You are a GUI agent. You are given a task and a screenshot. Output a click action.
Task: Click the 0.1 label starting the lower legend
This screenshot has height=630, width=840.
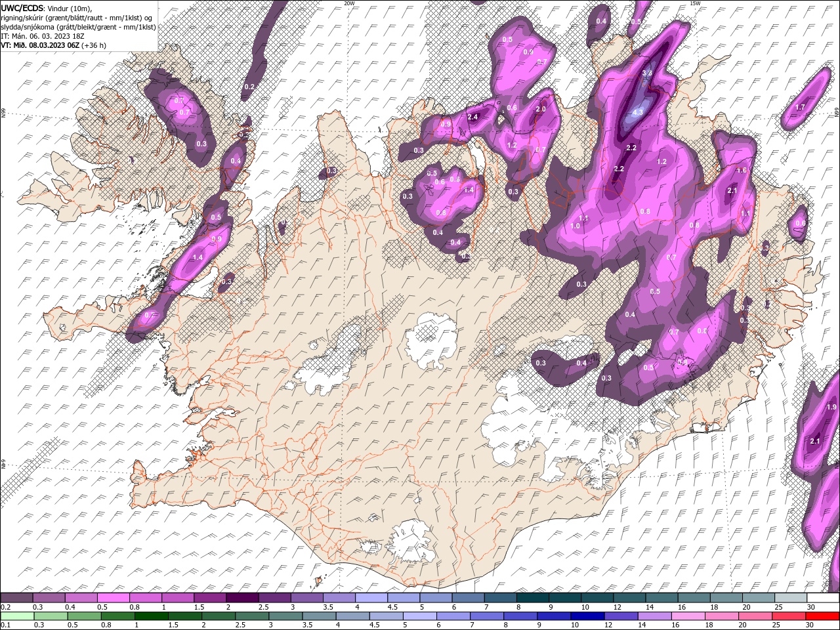(x=6, y=625)
